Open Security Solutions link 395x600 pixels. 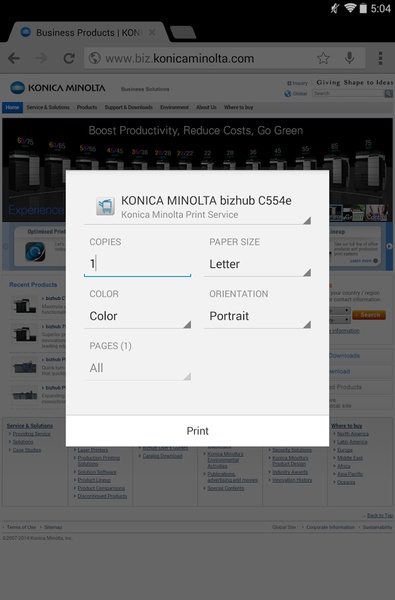(x=292, y=450)
